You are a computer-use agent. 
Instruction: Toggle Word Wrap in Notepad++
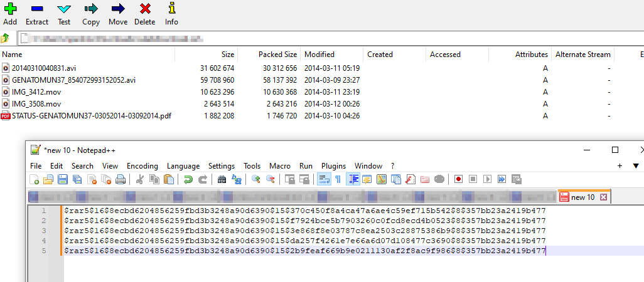[324, 179]
